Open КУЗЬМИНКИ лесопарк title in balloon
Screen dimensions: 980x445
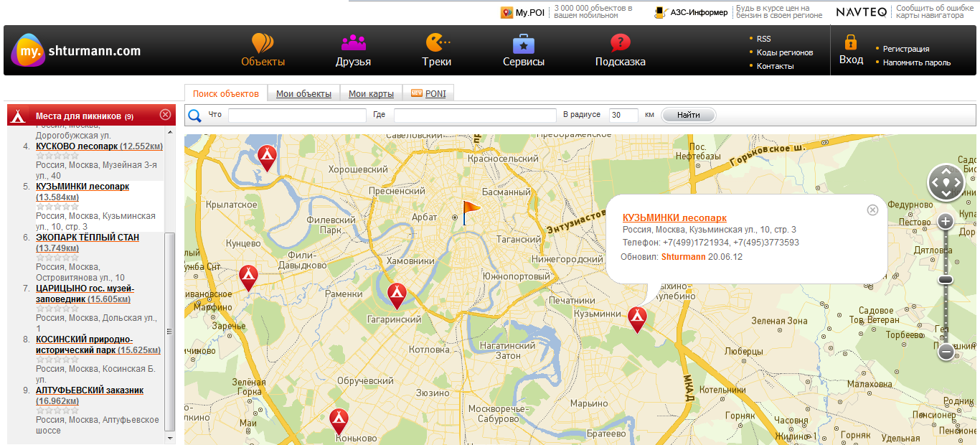pos(674,217)
